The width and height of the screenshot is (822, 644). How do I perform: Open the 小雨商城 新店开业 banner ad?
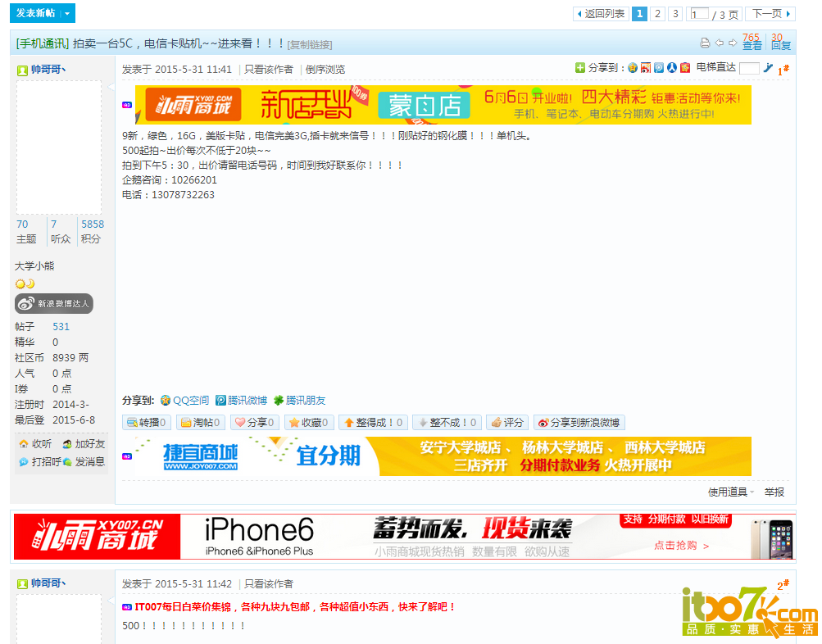[443, 105]
